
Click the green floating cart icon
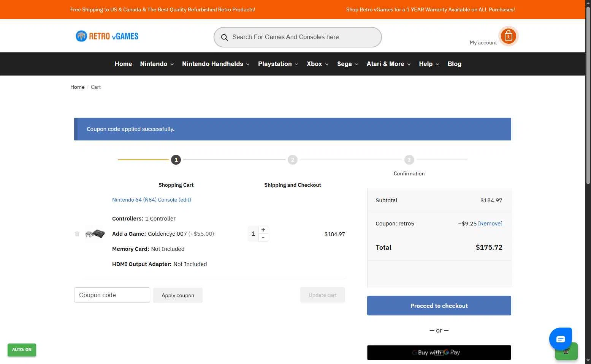[566, 351]
